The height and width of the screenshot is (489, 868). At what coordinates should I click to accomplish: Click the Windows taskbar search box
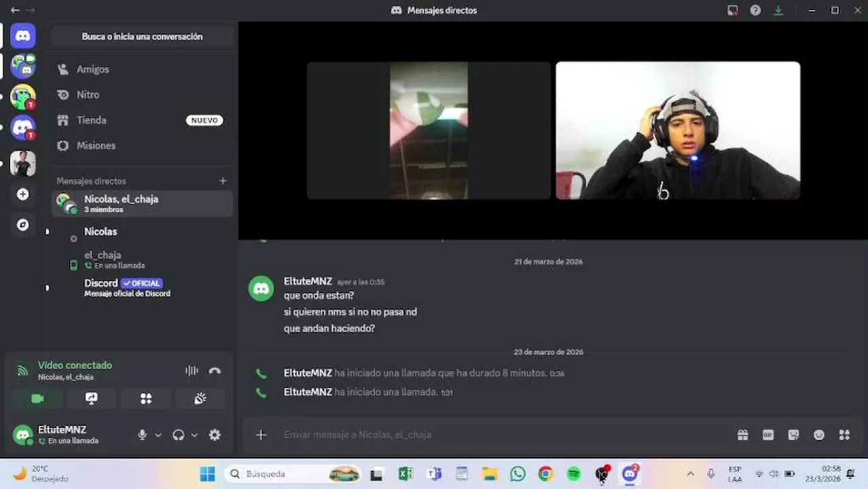coord(293,473)
